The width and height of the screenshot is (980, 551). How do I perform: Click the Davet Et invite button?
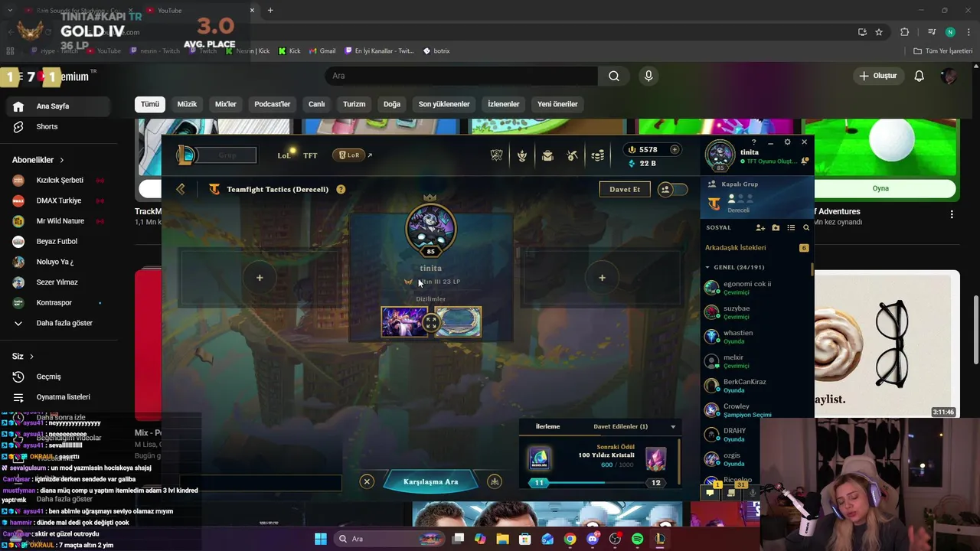pyautogui.click(x=625, y=189)
